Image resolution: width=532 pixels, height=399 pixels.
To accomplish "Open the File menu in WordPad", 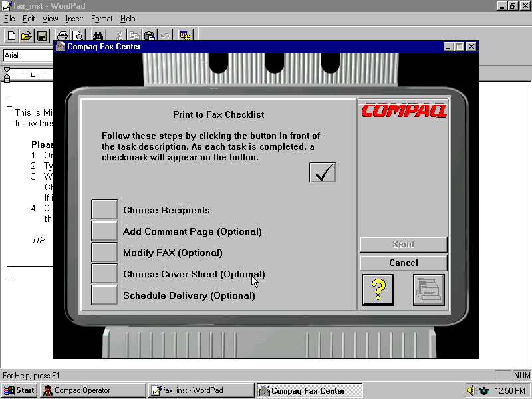I will click(x=9, y=19).
